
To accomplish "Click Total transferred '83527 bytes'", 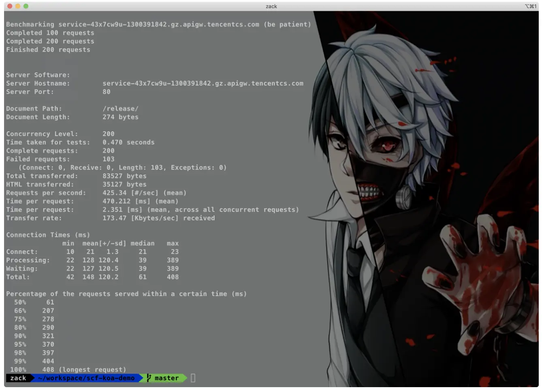I will tap(124, 176).
